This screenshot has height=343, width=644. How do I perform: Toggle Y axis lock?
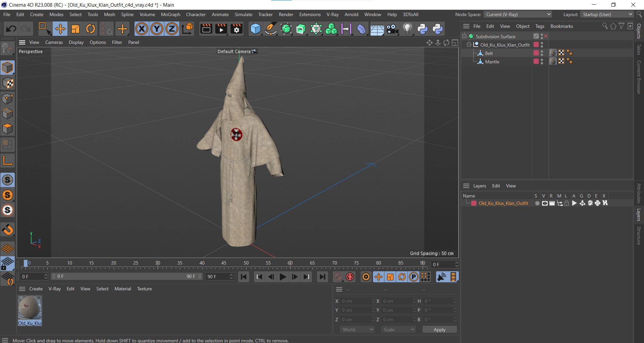pos(157,29)
